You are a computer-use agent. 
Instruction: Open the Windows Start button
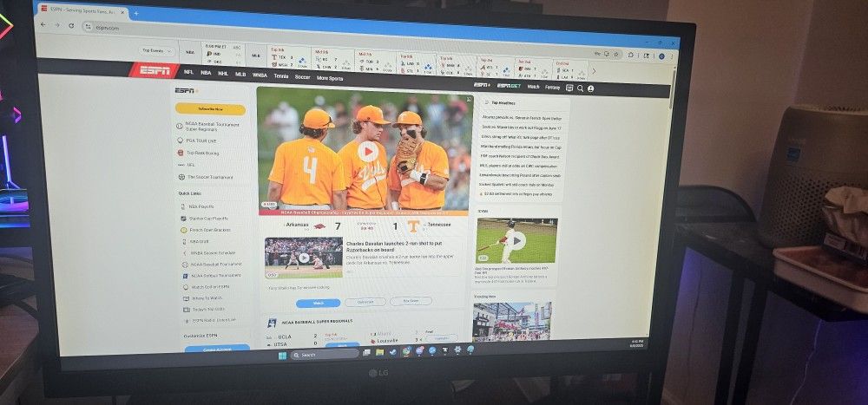click(x=282, y=355)
